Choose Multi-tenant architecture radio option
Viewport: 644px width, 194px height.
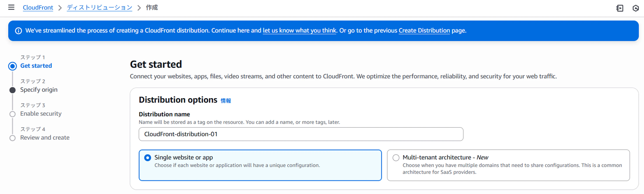coord(396,158)
